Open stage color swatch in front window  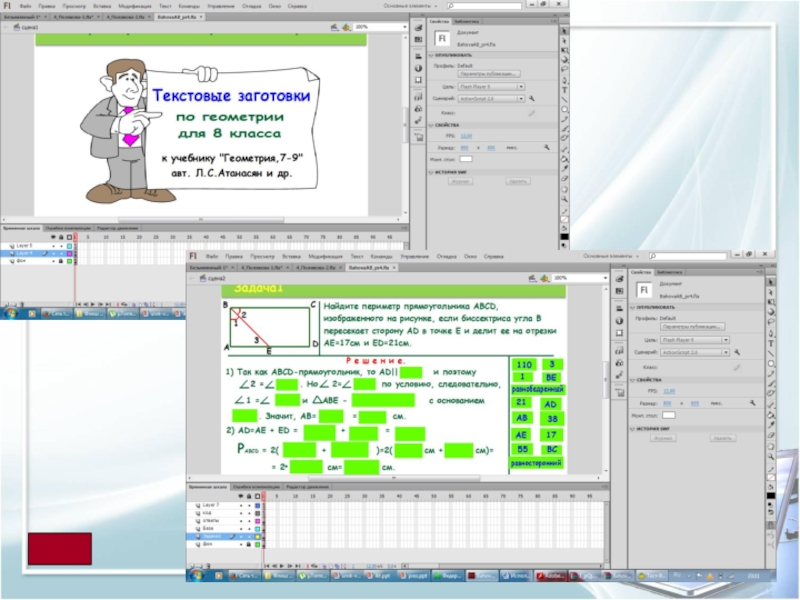click(x=668, y=415)
